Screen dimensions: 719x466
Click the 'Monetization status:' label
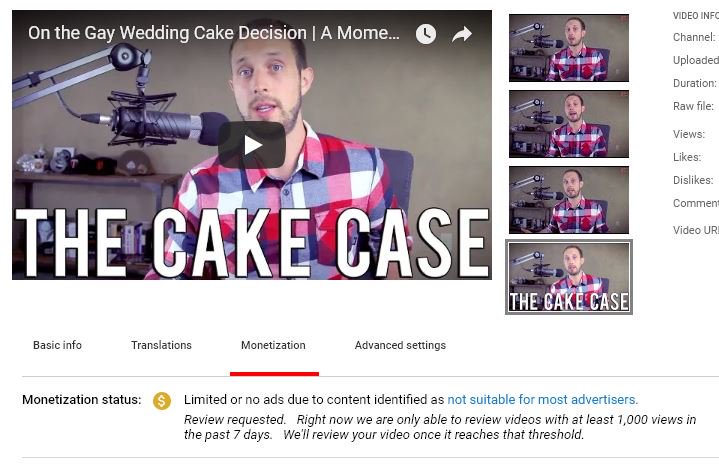point(82,399)
